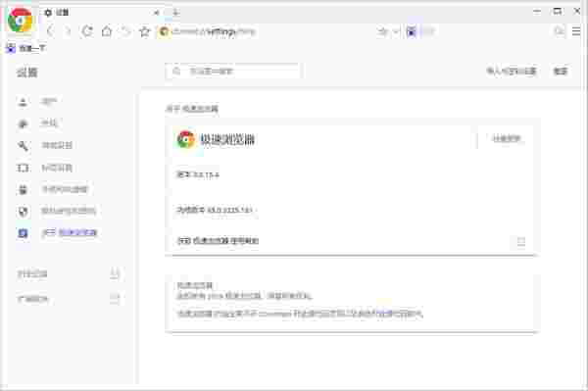Click the blue paw search engine icon in toolbar
The height and width of the screenshot is (391, 588).
pyautogui.click(x=412, y=32)
